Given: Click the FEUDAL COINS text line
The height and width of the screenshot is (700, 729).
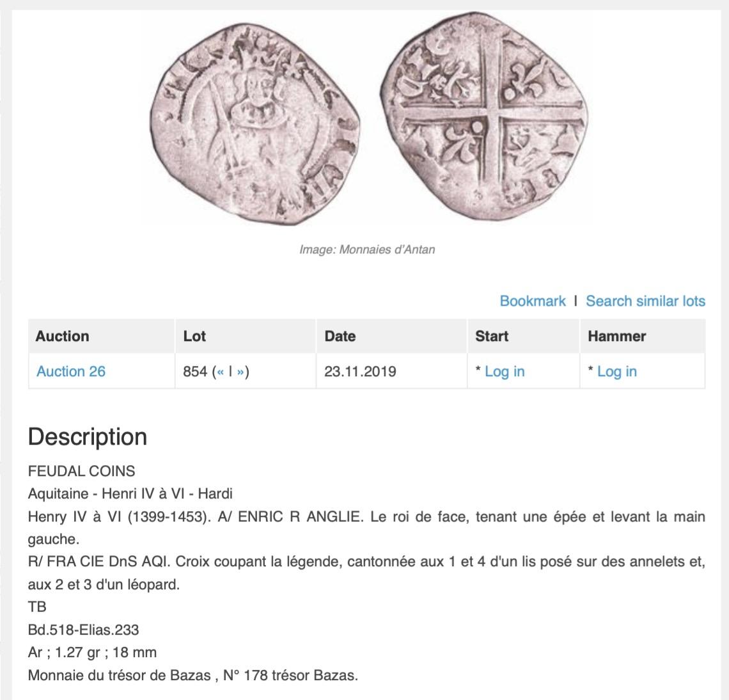Looking at the screenshot, I should (x=82, y=472).
